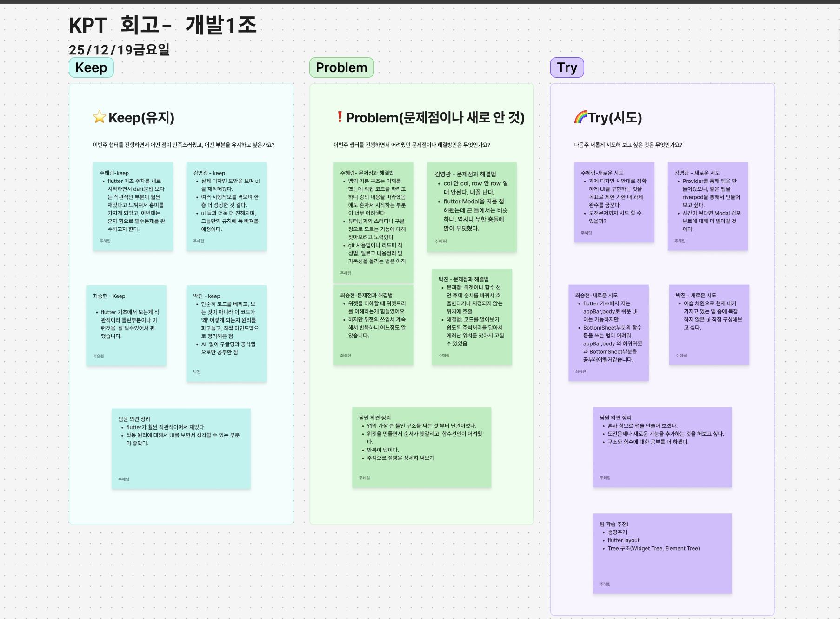Select the purple 팀원 의견 정리 sticky note
Viewport: 840px width, 619px height.
(x=662, y=447)
